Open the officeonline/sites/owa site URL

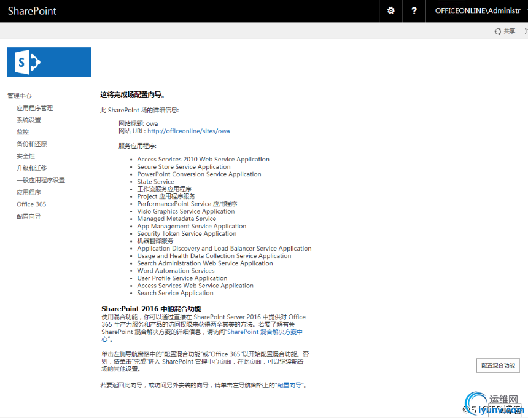(x=188, y=131)
